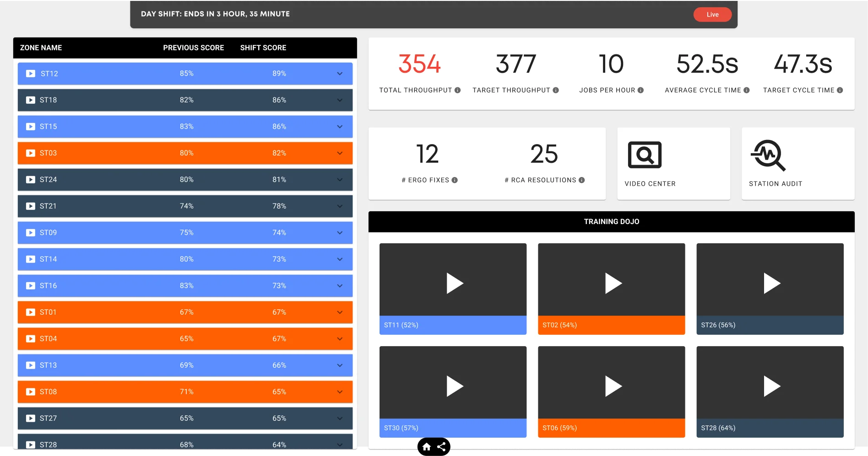868x456 pixels.
Task: Click the share icon at the bottom
Action: click(441, 447)
